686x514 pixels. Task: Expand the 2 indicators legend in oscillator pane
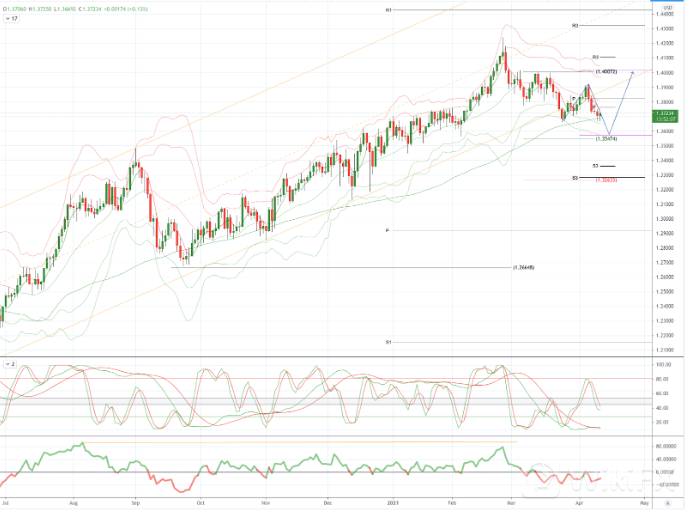tap(10, 365)
